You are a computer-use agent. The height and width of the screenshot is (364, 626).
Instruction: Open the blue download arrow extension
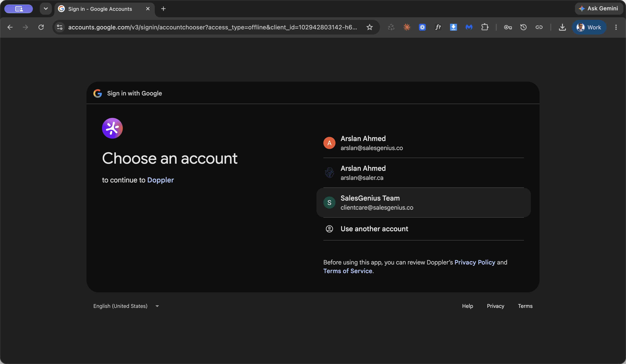click(x=453, y=27)
